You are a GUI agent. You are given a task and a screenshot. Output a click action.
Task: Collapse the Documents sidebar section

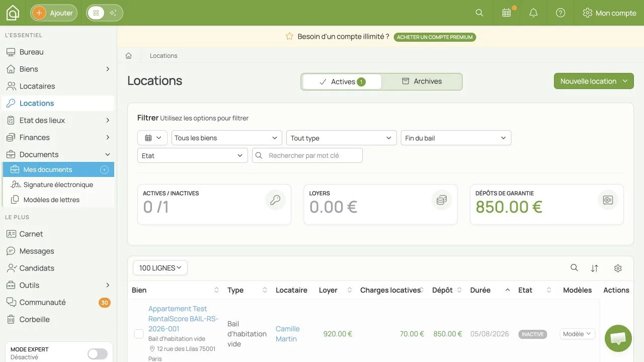[108, 155]
